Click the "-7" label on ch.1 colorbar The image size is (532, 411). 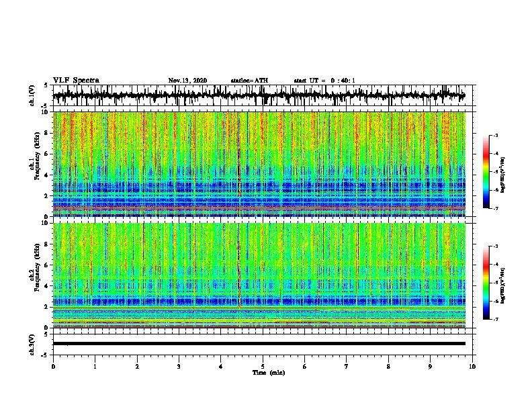[x=495, y=208]
